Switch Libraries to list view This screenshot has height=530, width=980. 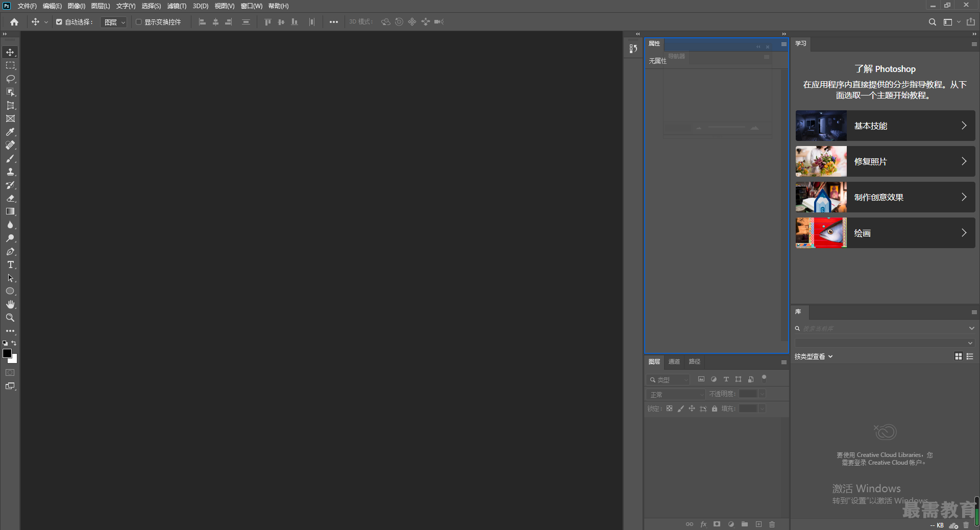coord(970,356)
